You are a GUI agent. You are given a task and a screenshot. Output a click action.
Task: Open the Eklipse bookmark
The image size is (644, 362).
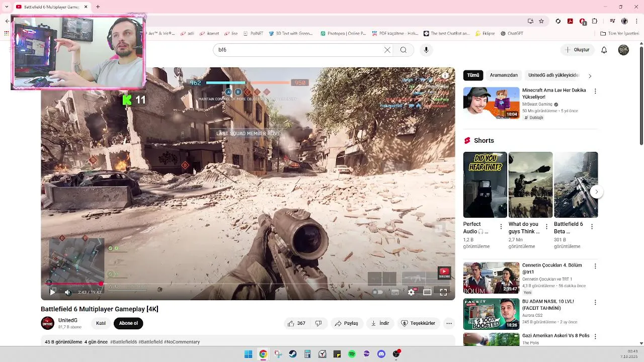tap(485, 34)
